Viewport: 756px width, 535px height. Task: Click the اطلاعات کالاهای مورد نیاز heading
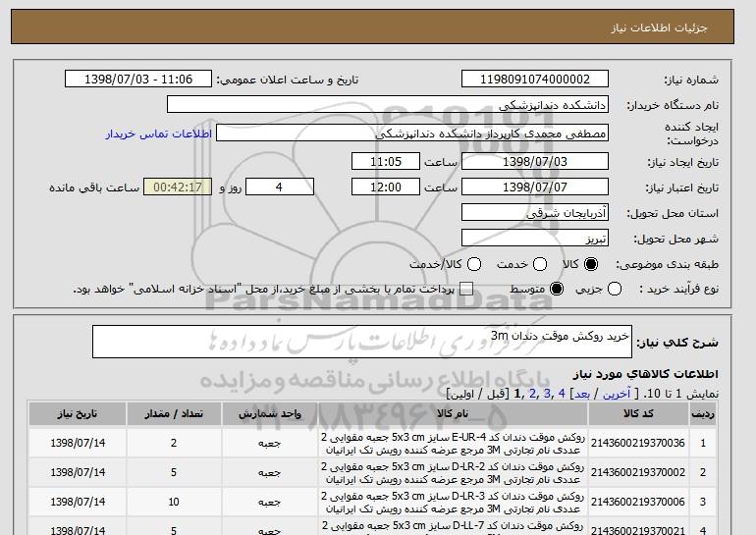(646, 374)
